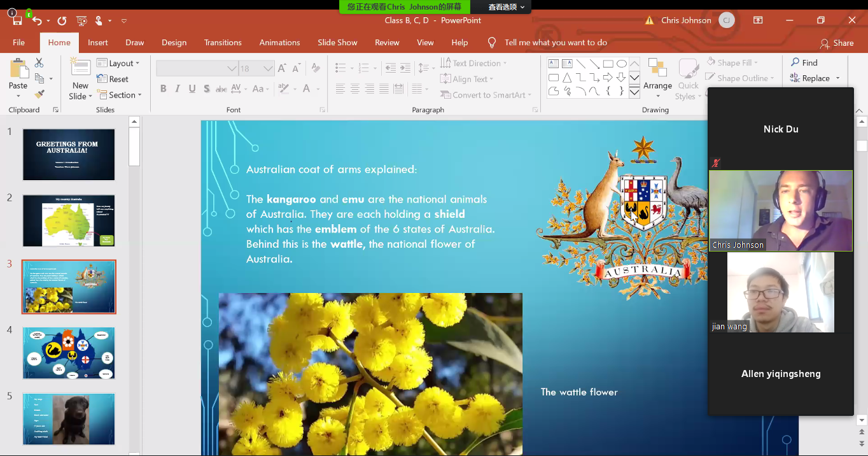868x456 pixels.
Task: Select the Format Painter brush icon
Action: click(39, 94)
